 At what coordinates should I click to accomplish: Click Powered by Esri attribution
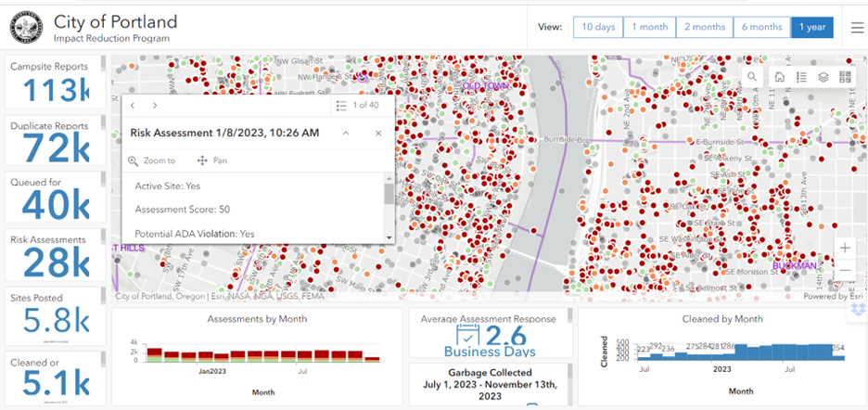coord(833,297)
